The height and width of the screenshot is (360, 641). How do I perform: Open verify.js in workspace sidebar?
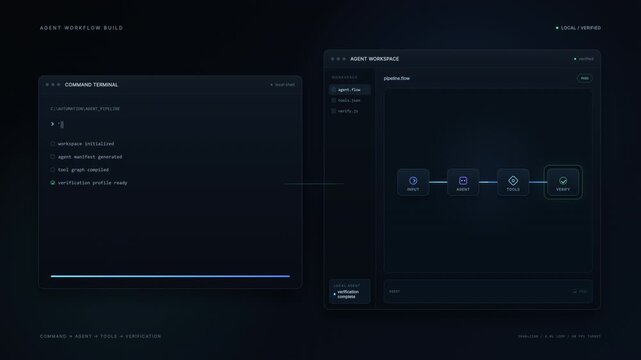coord(350,111)
